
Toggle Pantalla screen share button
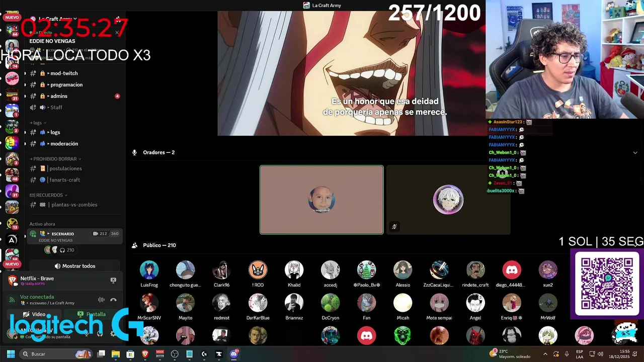coord(92,314)
